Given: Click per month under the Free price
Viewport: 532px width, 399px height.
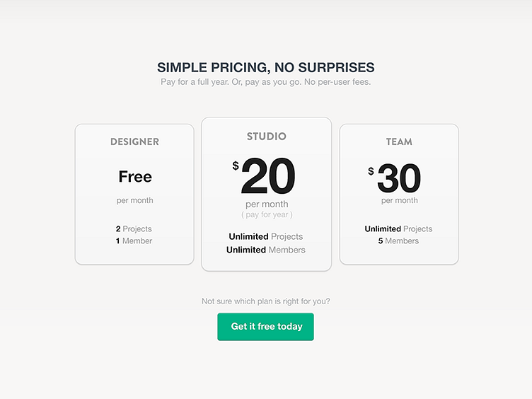Looking at the screenshot, I should (134, 200).
